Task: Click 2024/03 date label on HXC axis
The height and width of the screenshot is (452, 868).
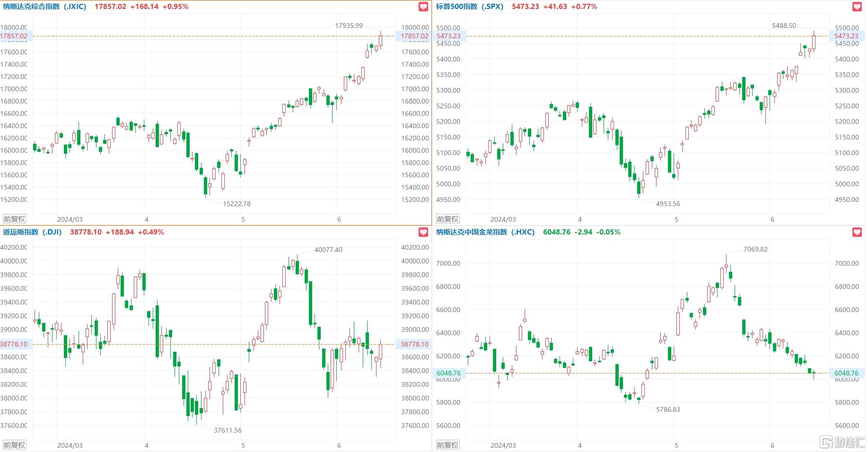Action: 503,445
